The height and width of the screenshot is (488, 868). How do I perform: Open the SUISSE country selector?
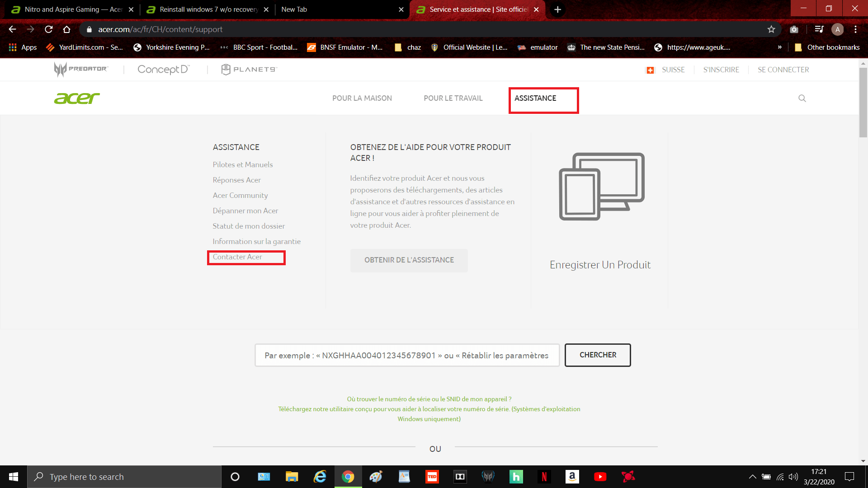(665, 70)
